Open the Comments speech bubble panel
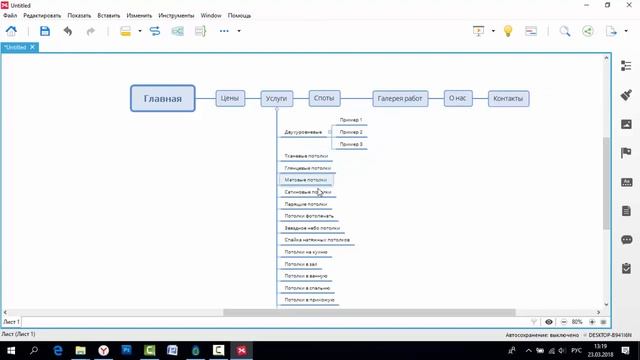 627,240
